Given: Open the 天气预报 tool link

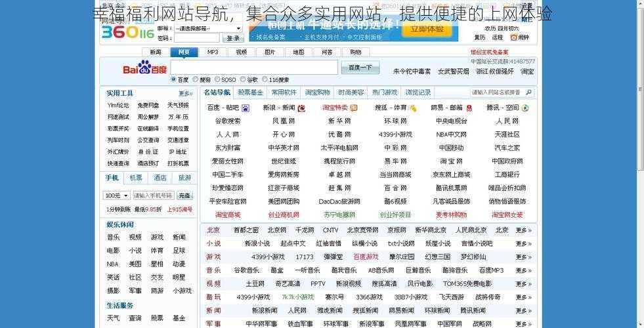Looking at the screenshot, I should tap(178, 106).
